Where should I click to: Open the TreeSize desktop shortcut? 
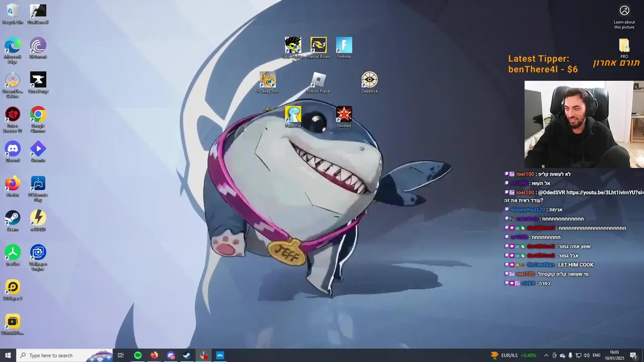13,255
